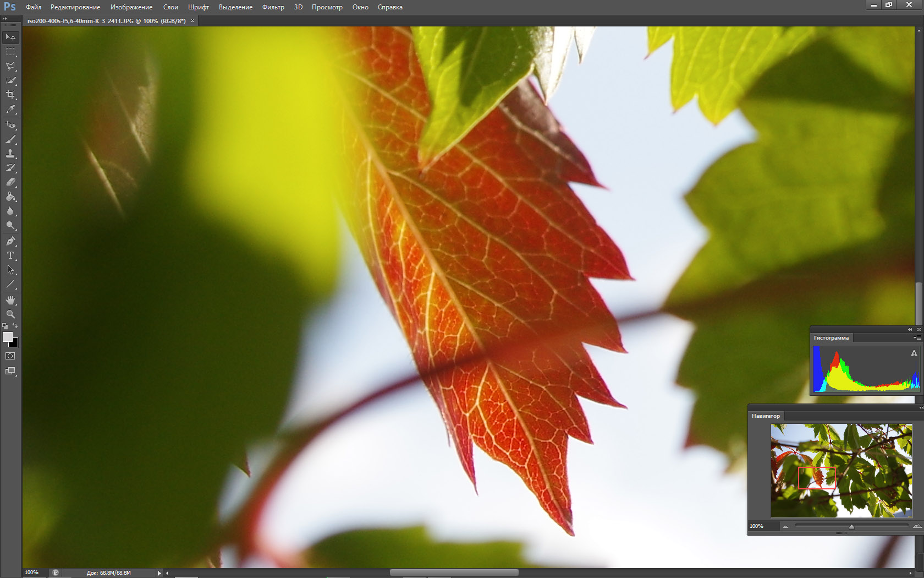Click the status bar document preview icon

pos(56,572)
